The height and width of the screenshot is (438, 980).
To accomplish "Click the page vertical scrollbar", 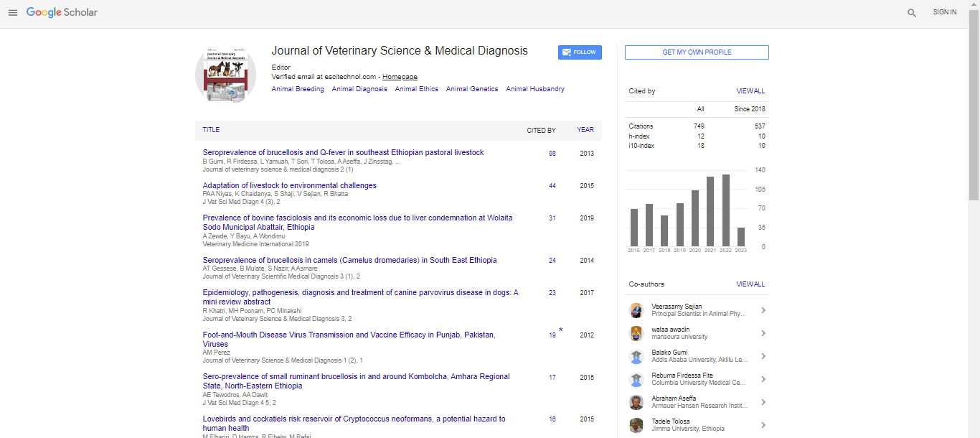I will pos(974,108).
